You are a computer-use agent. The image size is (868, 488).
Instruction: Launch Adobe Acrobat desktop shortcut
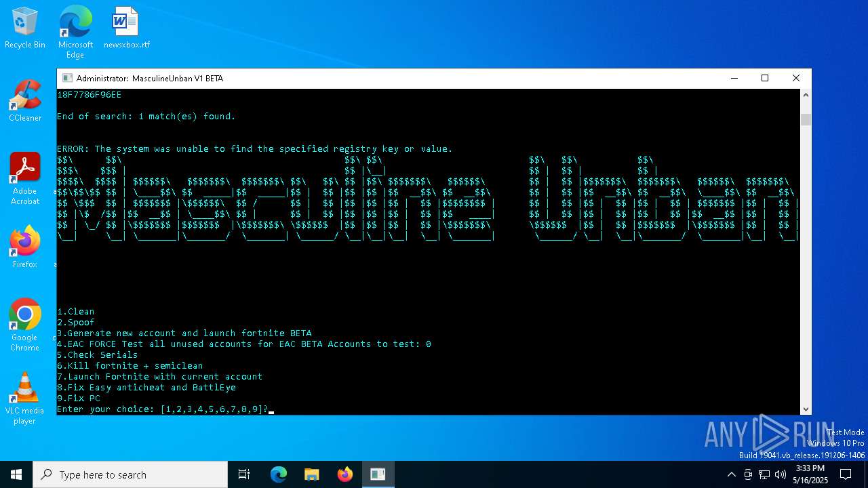click(x=25, y=179)
